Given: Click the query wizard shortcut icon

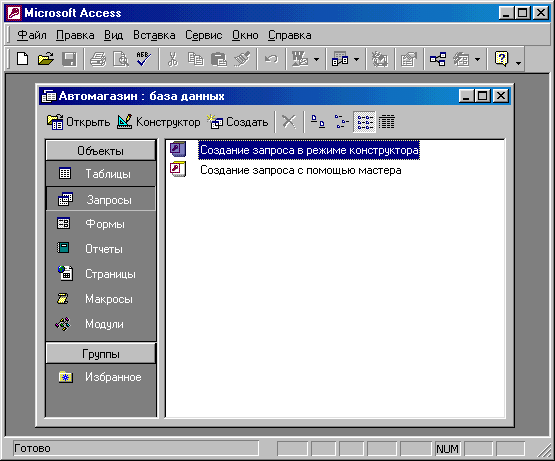Looking at the screenshot, I should click(178, 169).
